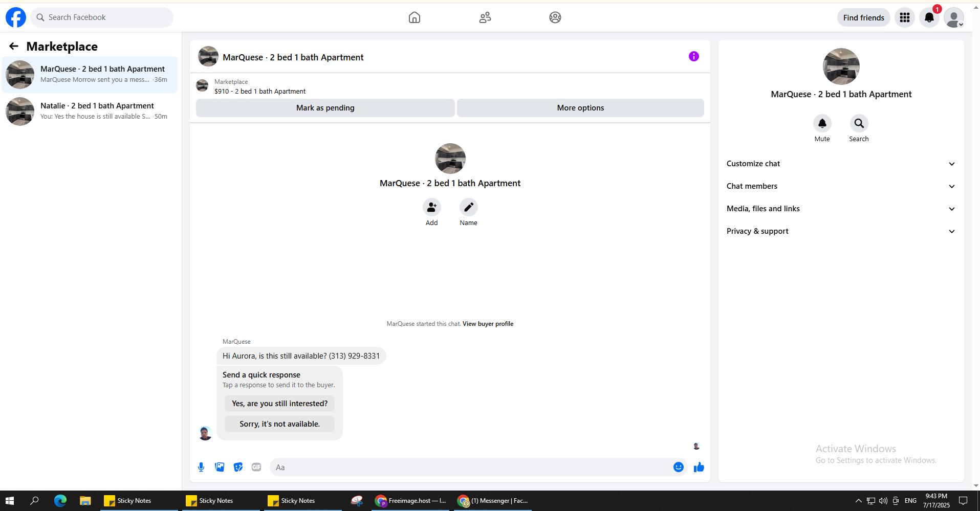Open View buyer profile link
Image resolution: width=980 pixels, height=511 pixels.
point(488,324)
